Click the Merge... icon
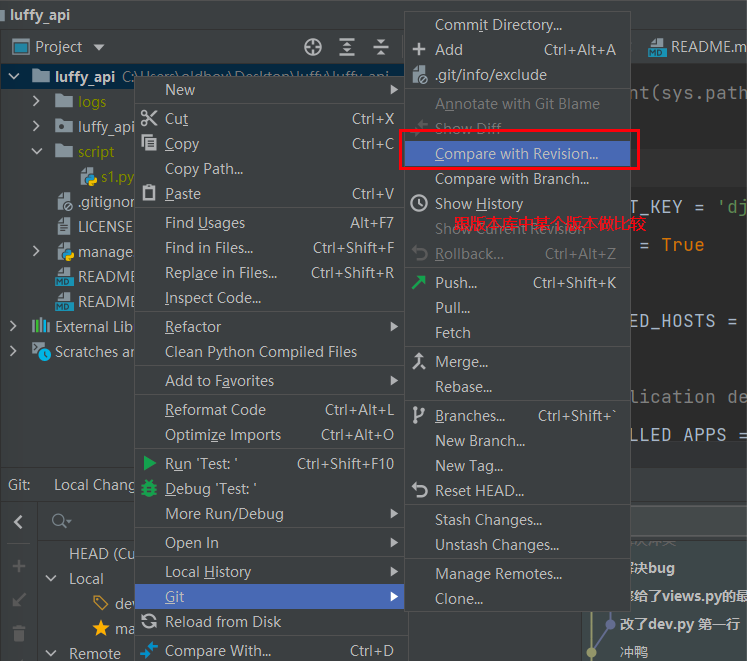 (419, 362)
